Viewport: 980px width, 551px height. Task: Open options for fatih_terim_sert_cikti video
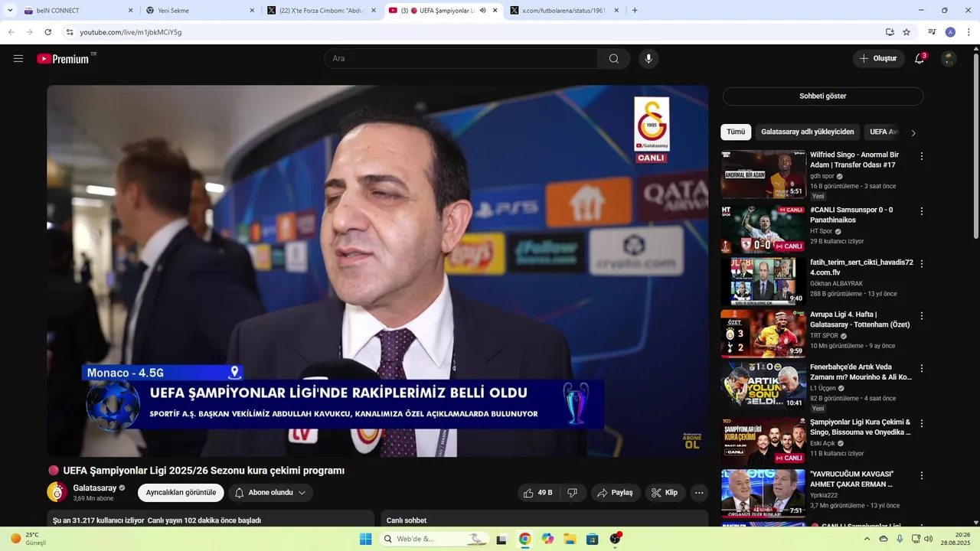coord(922,263)
